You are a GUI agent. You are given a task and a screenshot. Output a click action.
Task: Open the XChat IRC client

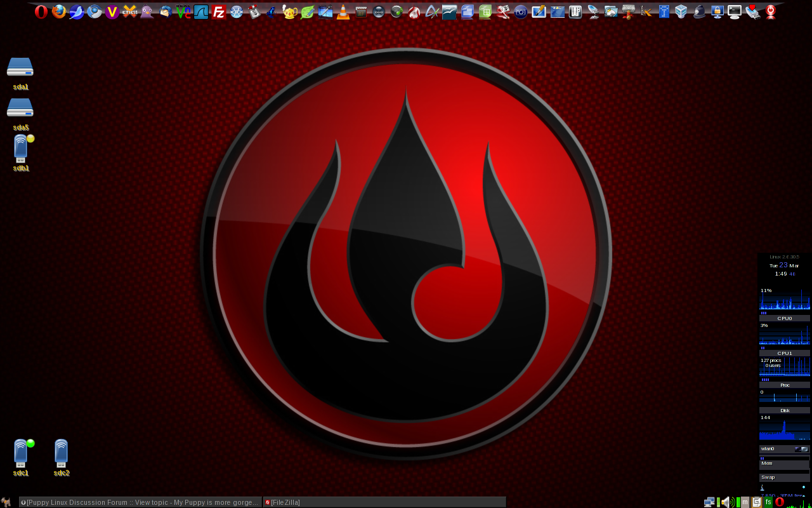click(130, 11)
